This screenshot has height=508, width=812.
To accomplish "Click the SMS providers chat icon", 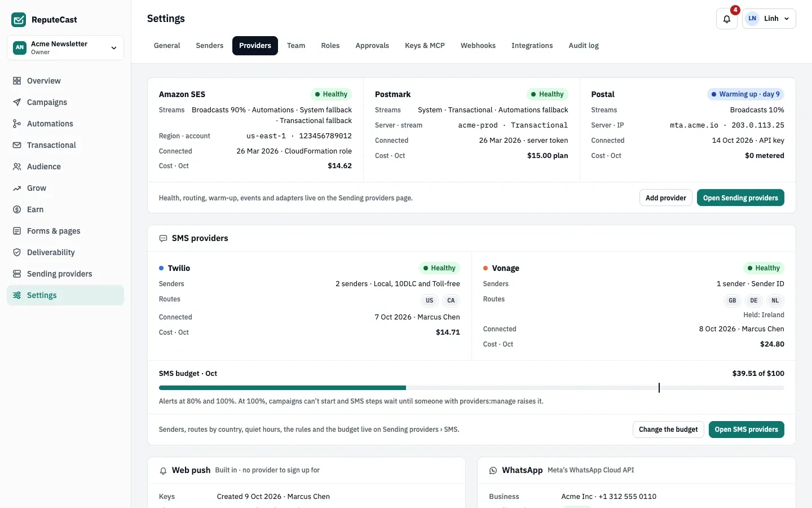I will [x=163, y=238].
